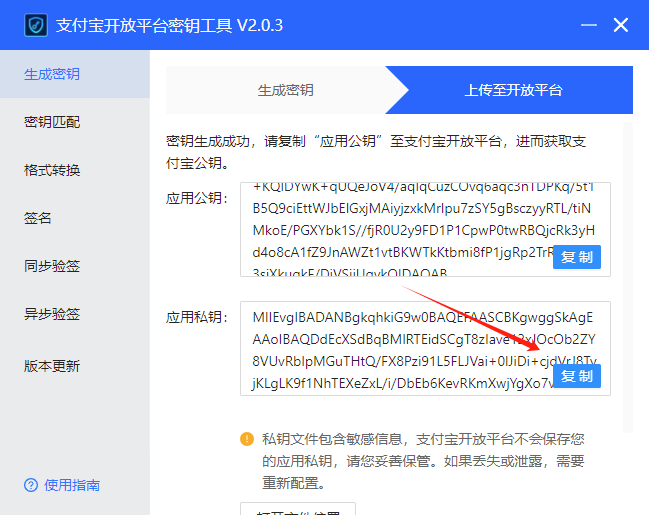Click the title text 支付宝开放平台密钥工具 V2.0.3
The height and width of the screenshot is (515, 649).
[x=169, y=25]
